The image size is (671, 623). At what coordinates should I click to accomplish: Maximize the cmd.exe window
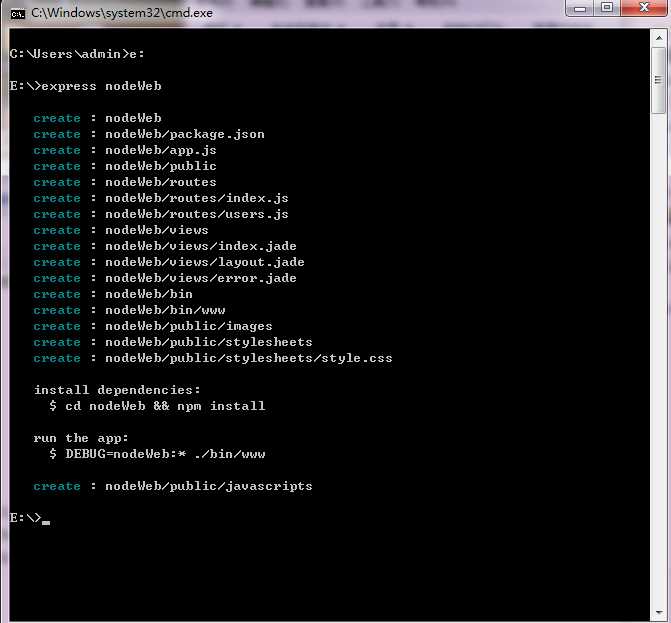point(607,8)
